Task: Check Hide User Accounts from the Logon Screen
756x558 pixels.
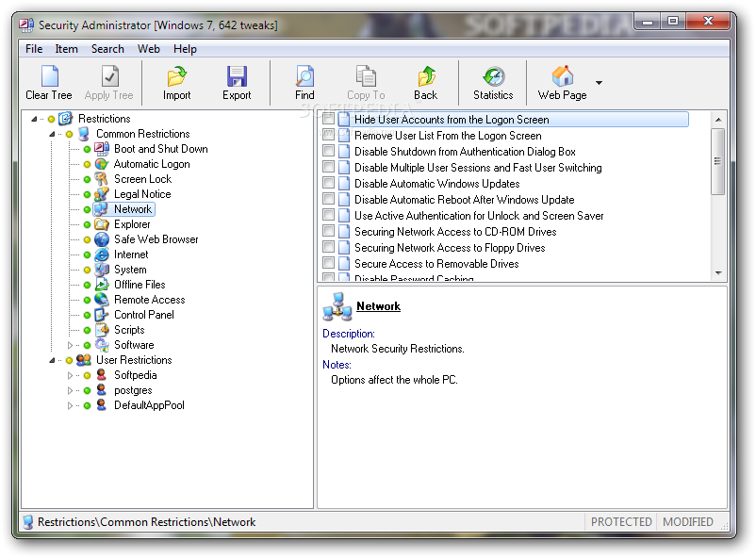Action: (x=329, y=119)
